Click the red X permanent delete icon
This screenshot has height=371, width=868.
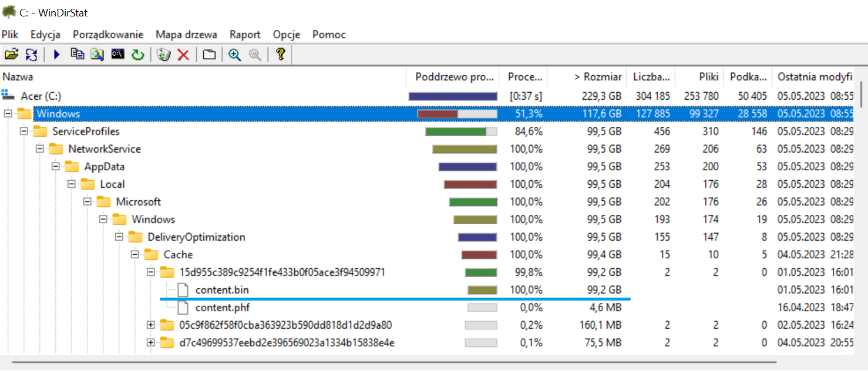point(183,55)
